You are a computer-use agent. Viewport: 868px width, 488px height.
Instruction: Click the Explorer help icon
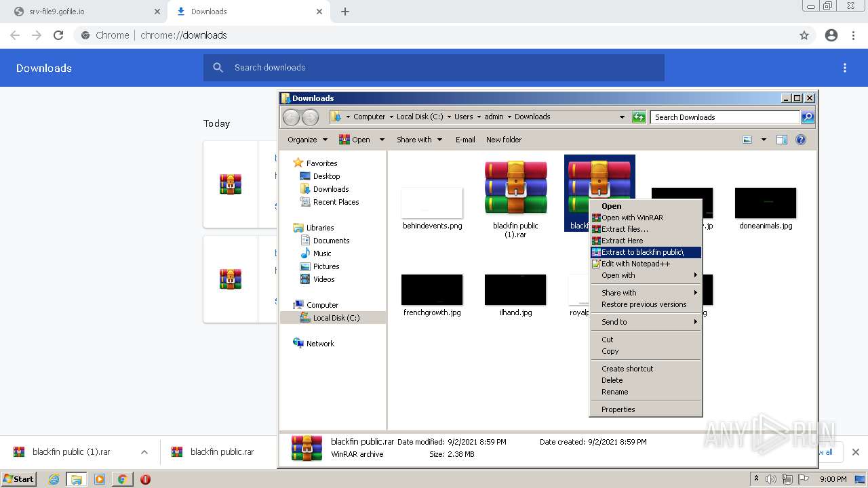[x=801, y=140]
